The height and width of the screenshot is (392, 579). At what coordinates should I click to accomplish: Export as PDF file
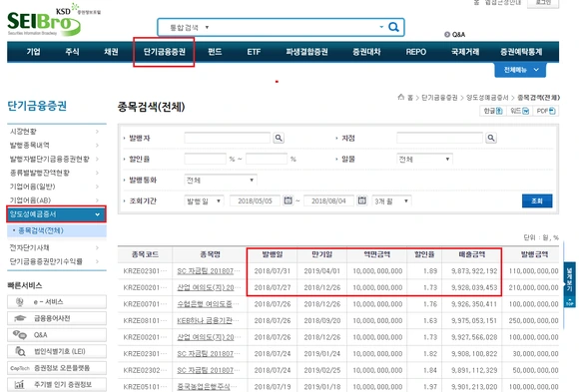[546, 111]
